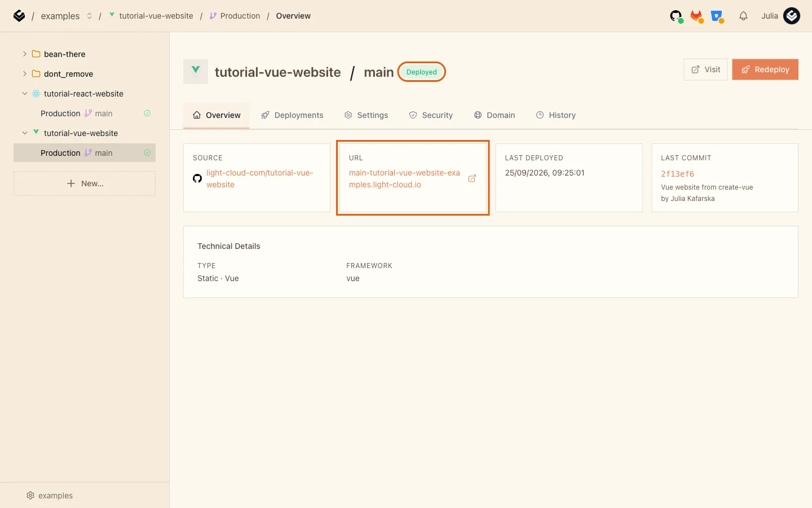This screenshot has width=812, height=508.
Task: Click the shield icon on the Security tab
Action: point(413,115)
